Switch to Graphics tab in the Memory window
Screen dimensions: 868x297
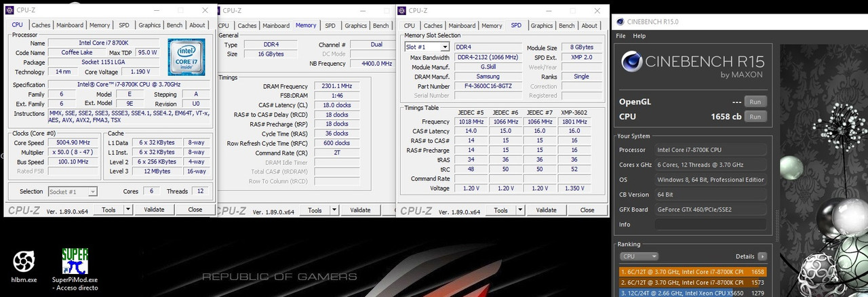(x=356, y=26)
